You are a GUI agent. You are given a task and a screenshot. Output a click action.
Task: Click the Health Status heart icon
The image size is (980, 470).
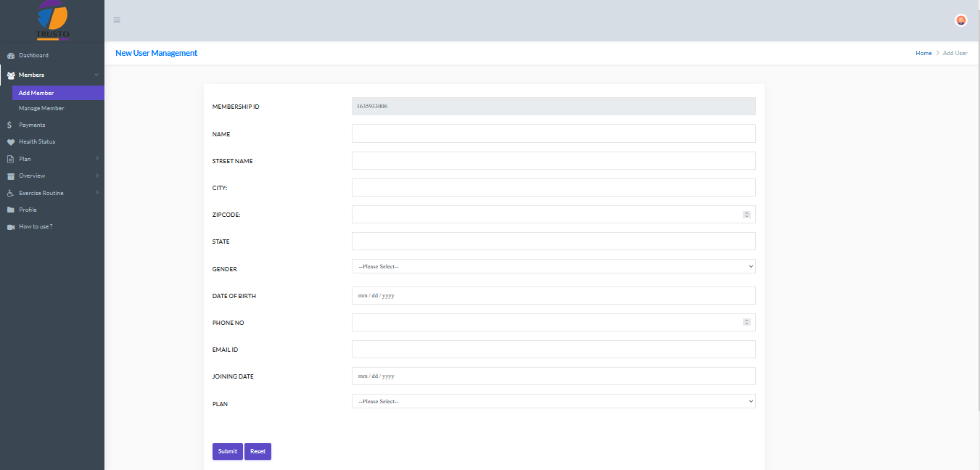[11, 142]
